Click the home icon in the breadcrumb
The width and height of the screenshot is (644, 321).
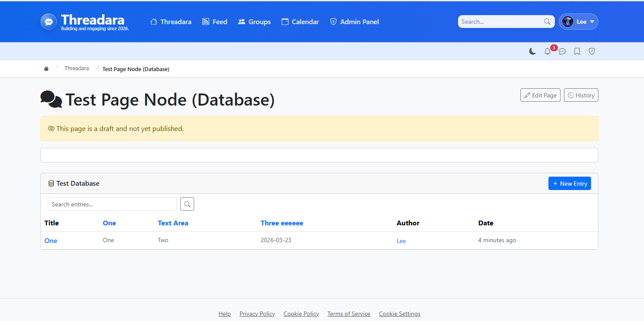tap(46, 69)
